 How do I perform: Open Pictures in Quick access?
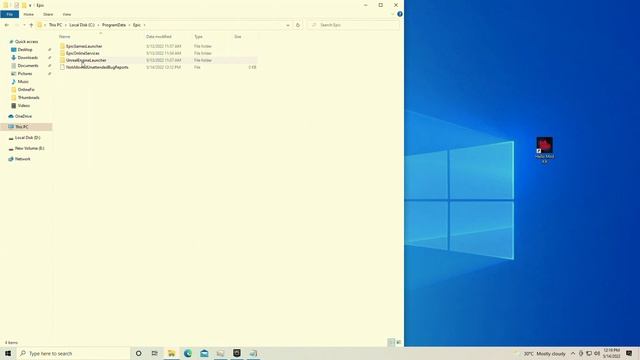(24, 74)
